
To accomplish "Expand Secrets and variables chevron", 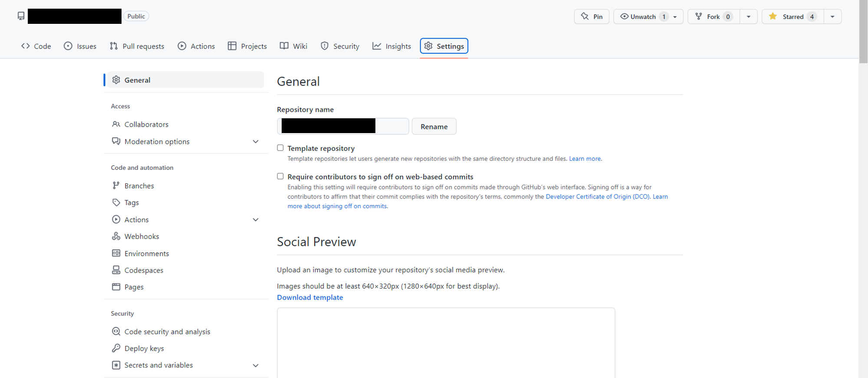I will 256,365.
